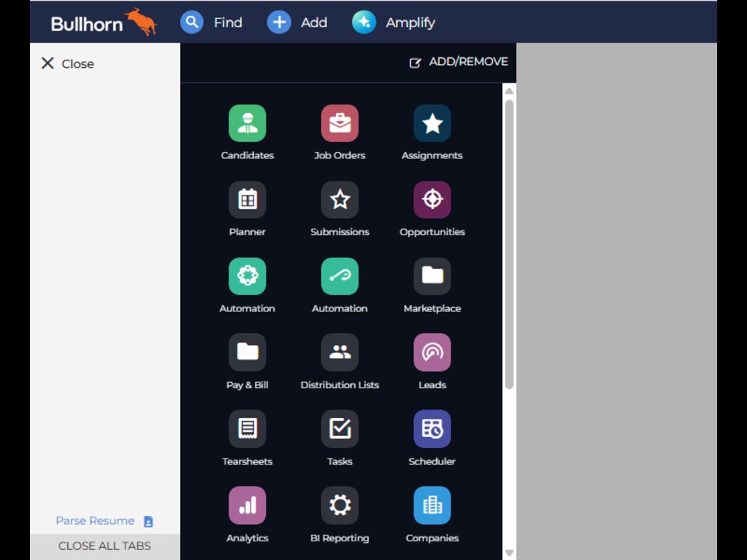Viewport: 747px width, 560px height.
Task: Open the Submissions outlined star icon
Action: click(x=340, y=199)
